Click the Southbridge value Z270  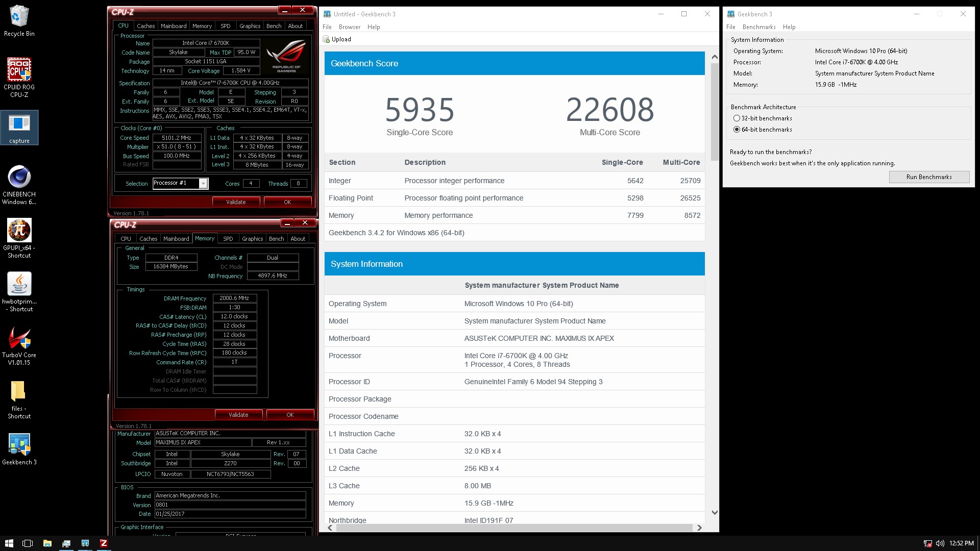pos(230,463)
